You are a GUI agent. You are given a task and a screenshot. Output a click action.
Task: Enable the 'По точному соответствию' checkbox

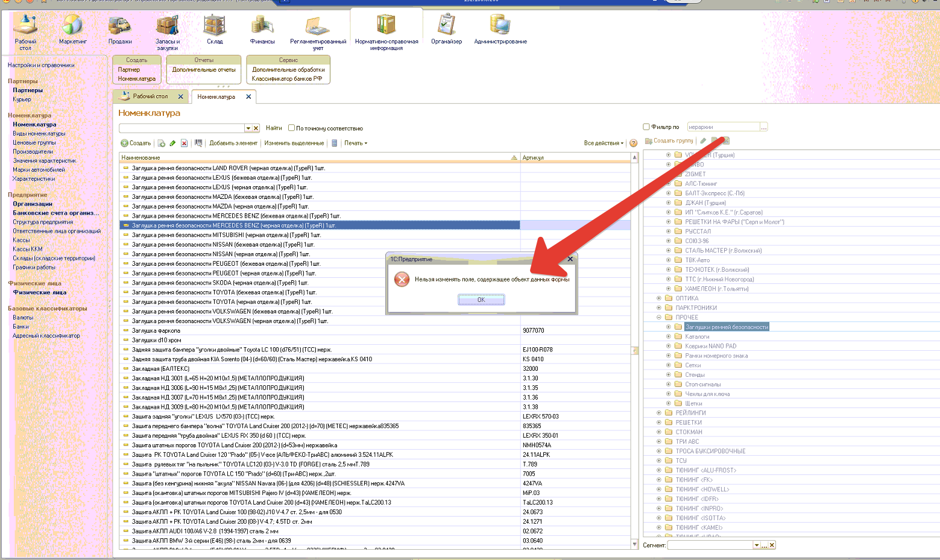pyautogui.click(x=292, y=128)
